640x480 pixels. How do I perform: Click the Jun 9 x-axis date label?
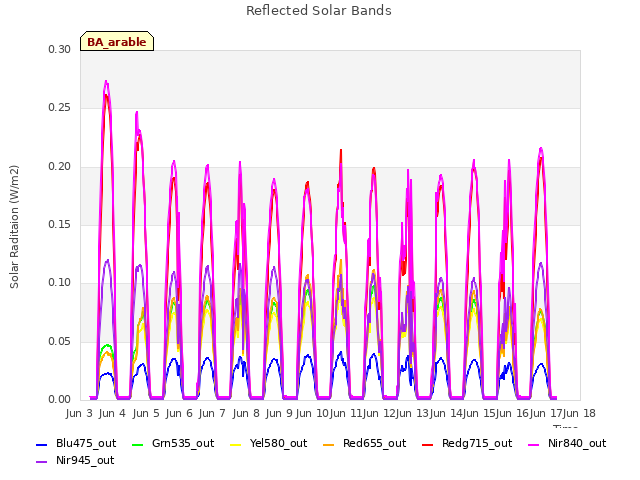(279, 413)
